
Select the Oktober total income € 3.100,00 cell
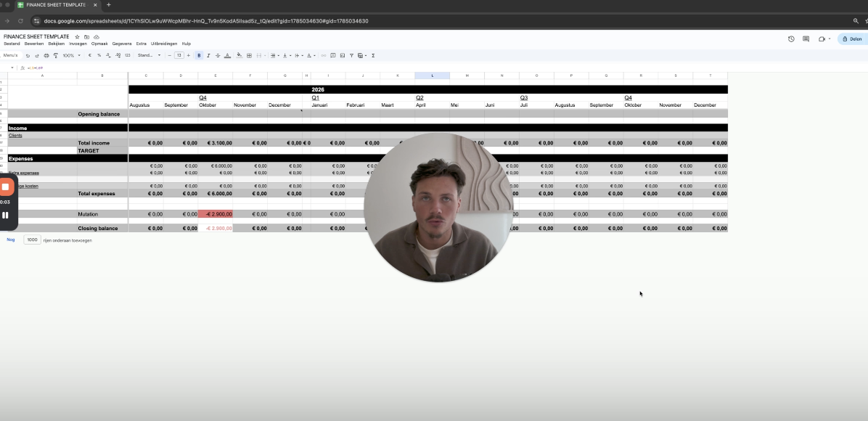pos(216,143)
